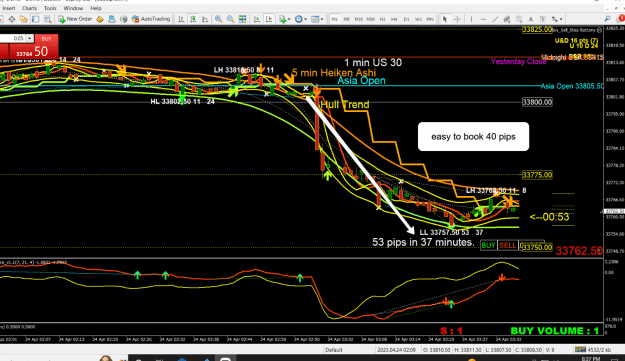Select the Equidistant Channel tool
Image resolution: width=625 pixels, height=361 pixels.
(507, 19)
